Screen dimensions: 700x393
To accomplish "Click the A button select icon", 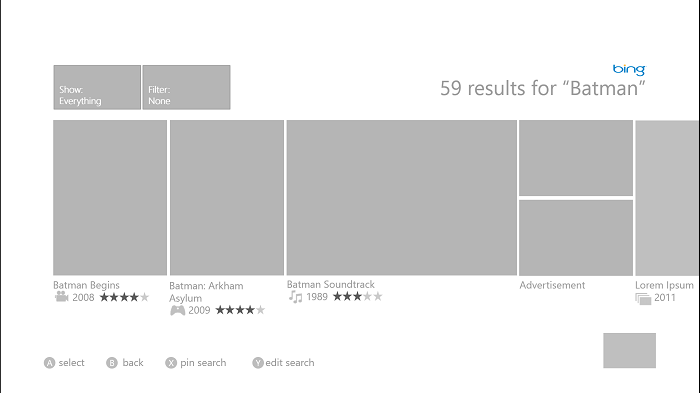I will (x=50, y=363).
